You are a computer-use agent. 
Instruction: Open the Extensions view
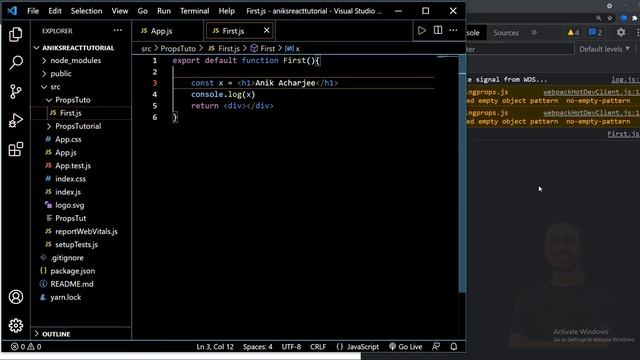click(x=16, y=149)
